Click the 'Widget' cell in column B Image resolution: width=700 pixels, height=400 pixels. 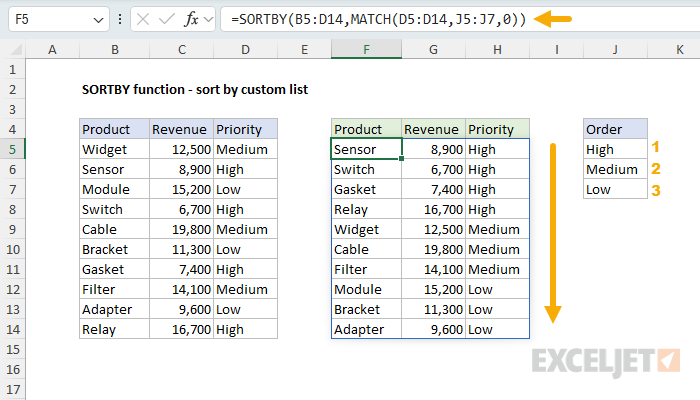(114, 150)
